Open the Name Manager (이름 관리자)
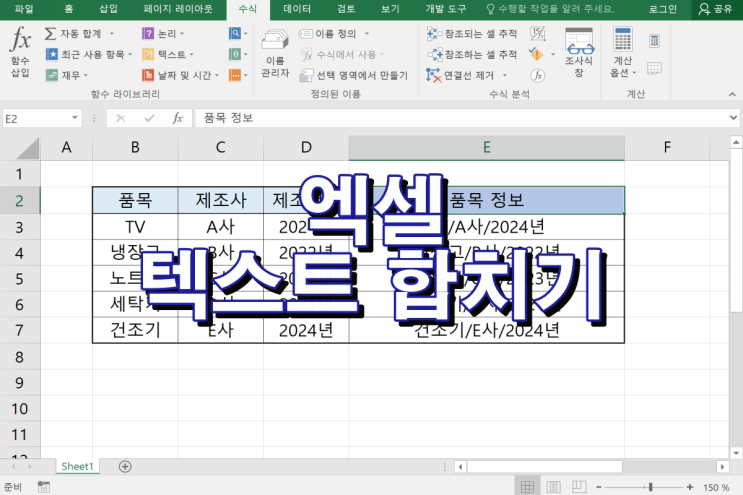Image resolution: width=743 pixels, height=495 pixels. [x=275, y=53]
